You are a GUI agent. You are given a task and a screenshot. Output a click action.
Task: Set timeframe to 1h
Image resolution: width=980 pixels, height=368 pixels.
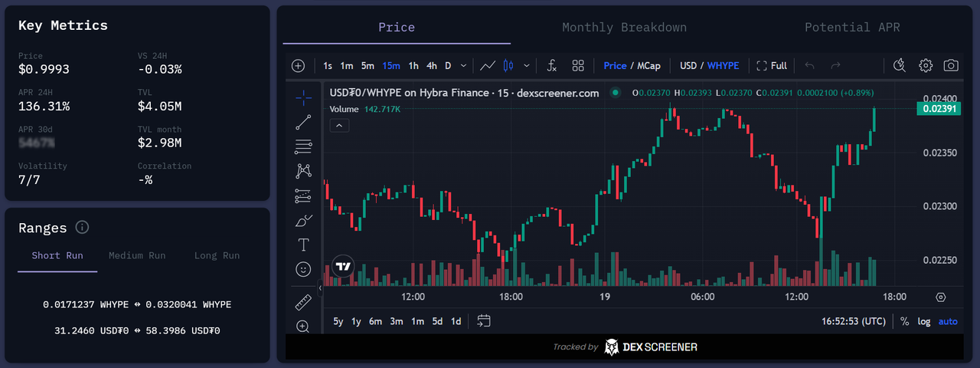click(413, 66)
